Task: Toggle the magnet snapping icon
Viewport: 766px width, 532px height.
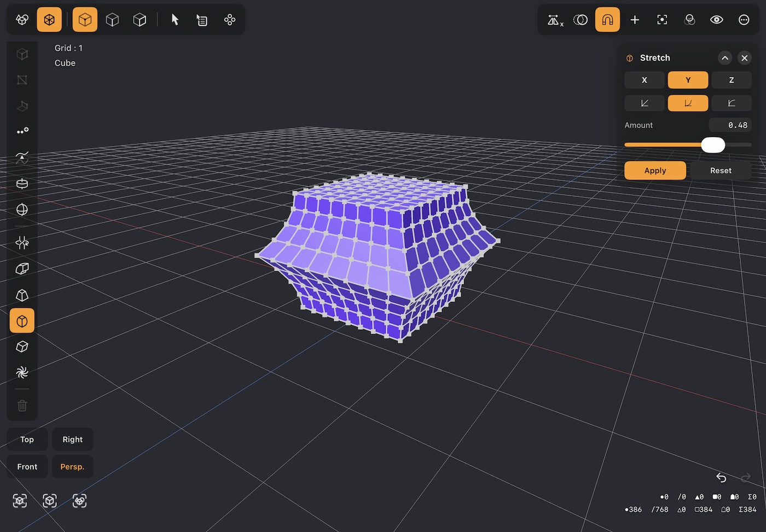Action: [x=607, y=20]
